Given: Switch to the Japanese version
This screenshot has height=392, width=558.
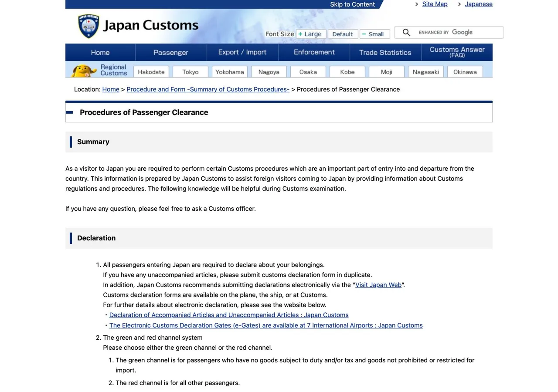Looking at the screenshot, I should click(x=479, y=4).
